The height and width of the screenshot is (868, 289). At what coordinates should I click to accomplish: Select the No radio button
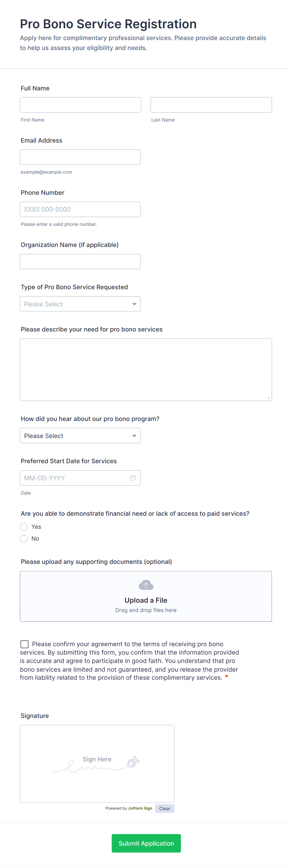(x=24, y=538)
